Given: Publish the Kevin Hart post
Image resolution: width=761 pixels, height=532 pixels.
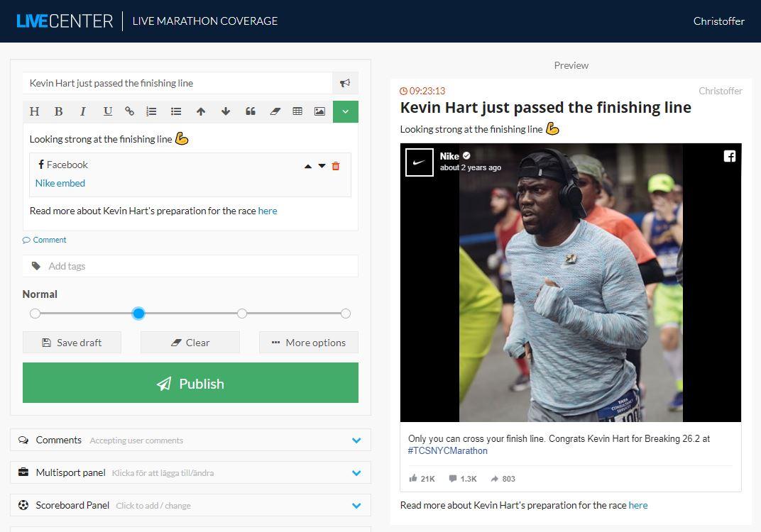Looking at the screenshot, I should [190, 383].
